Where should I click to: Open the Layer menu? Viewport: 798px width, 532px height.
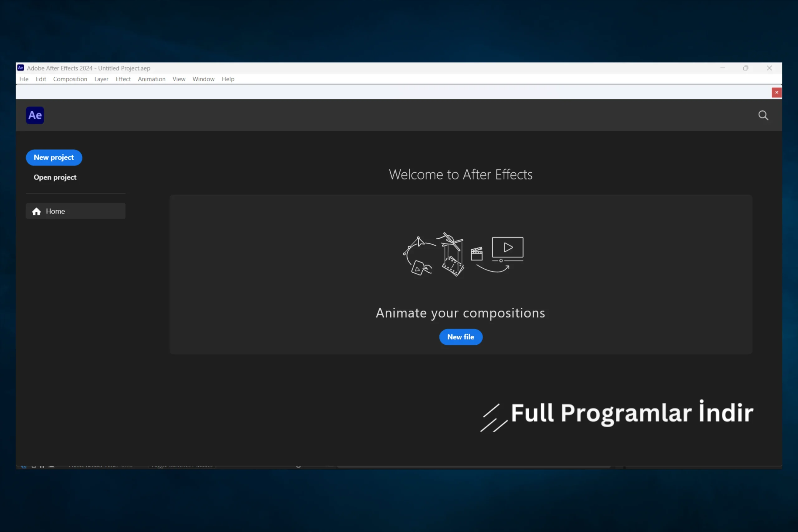click(x=101, y=79)
